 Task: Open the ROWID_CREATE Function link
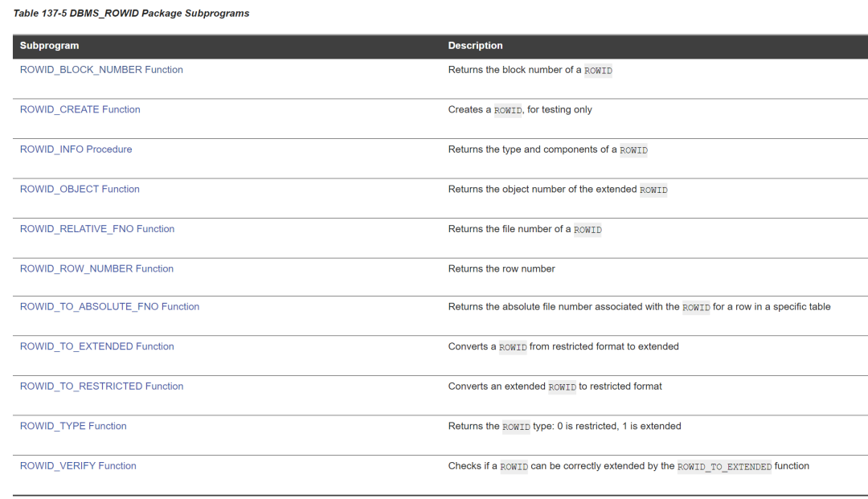pyautogui.click(x=80, y=109)
